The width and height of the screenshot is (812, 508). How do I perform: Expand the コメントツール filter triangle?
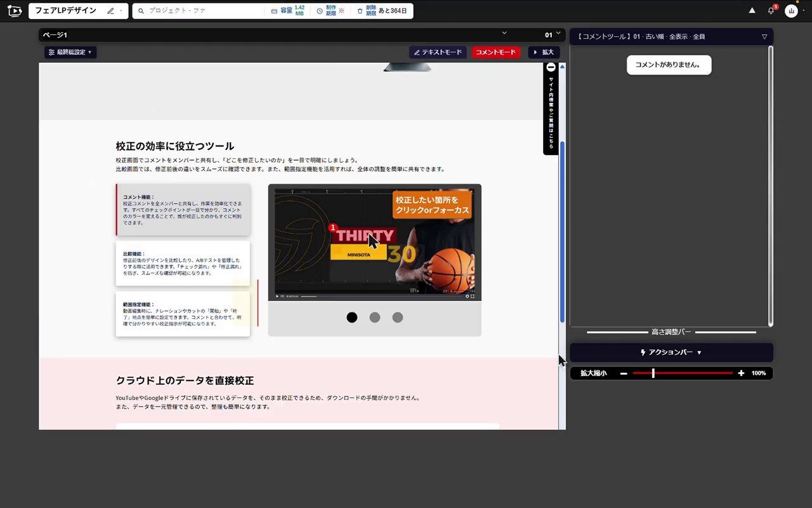click(764, 37)
